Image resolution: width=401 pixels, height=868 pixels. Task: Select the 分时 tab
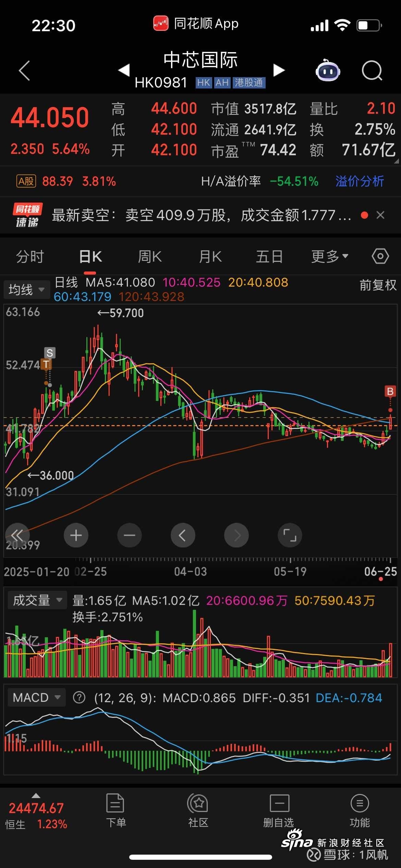(30, 257)
